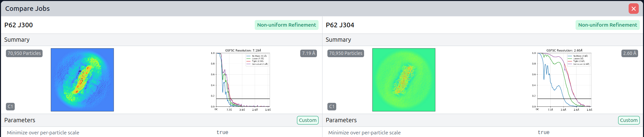Collapse the J300 Summary section header
The image size is (644, 137).
pyautogui.click(x=17, y=40)
